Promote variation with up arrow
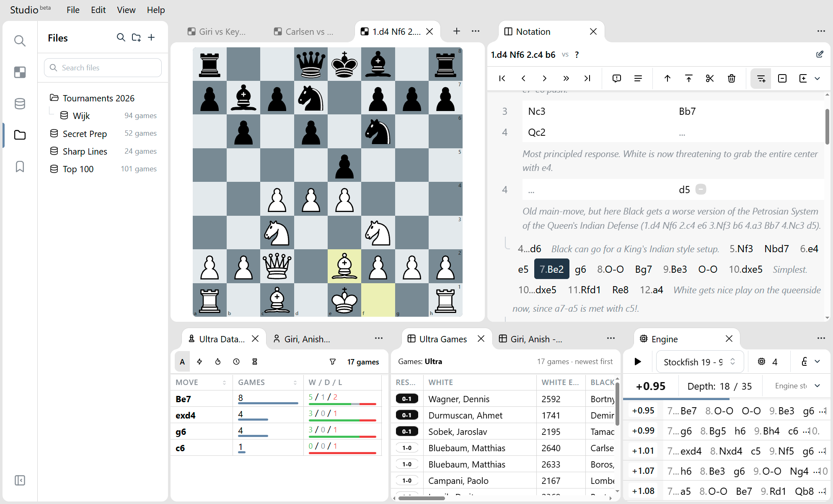The height and width of the screenshot is (504, 833). [x=667, y=78]
